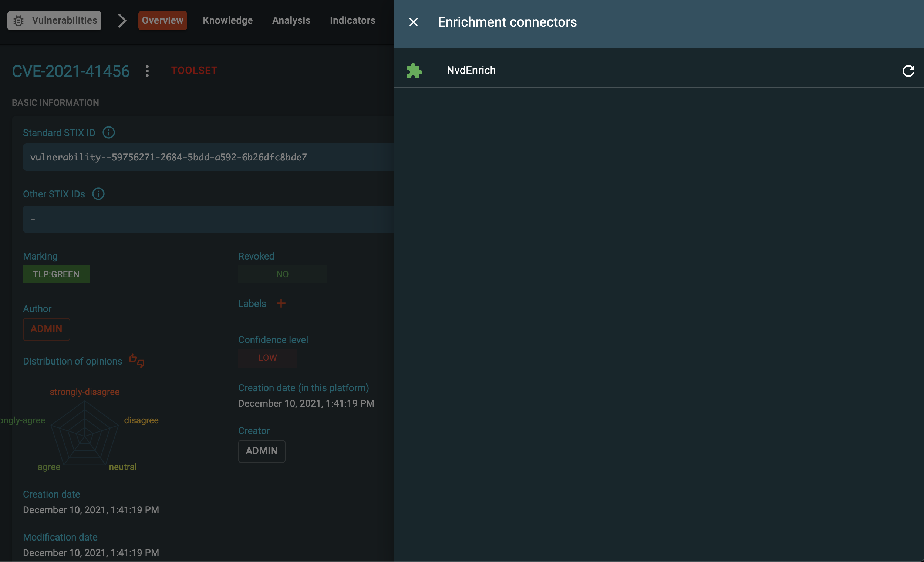Click the ADMIN creator chip
The image size is (924, 562).
click(x=262, y=451)
